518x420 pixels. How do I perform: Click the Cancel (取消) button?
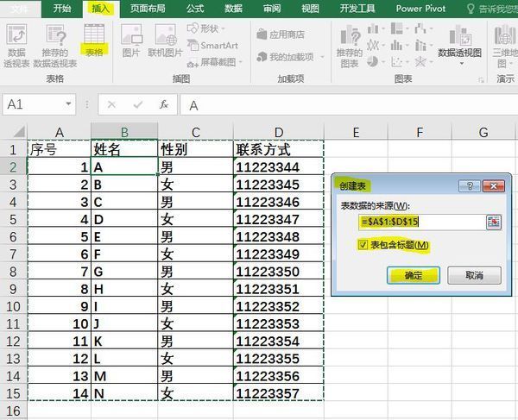pyautogui.click(x=474, y=275)
